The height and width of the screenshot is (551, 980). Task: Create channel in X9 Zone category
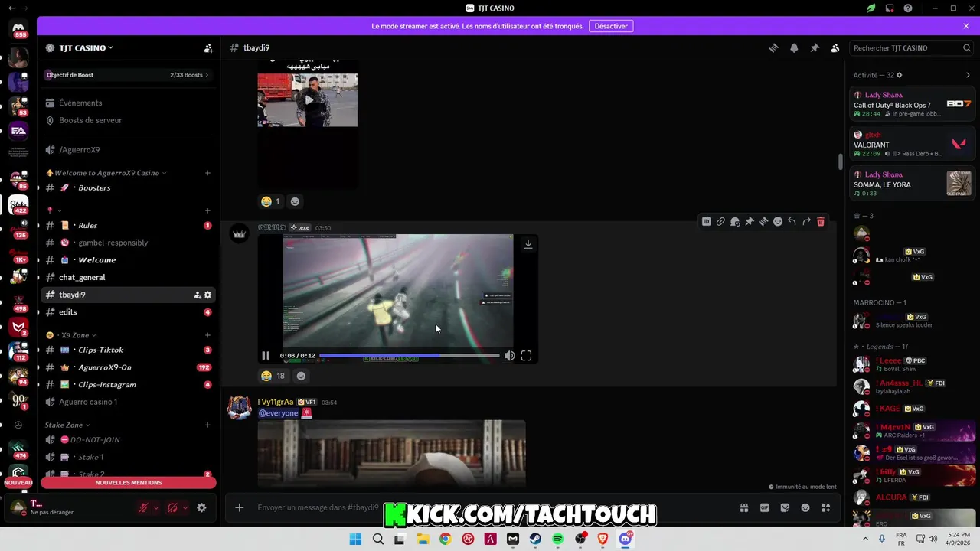pyautogui.click(x=207, y=335)
